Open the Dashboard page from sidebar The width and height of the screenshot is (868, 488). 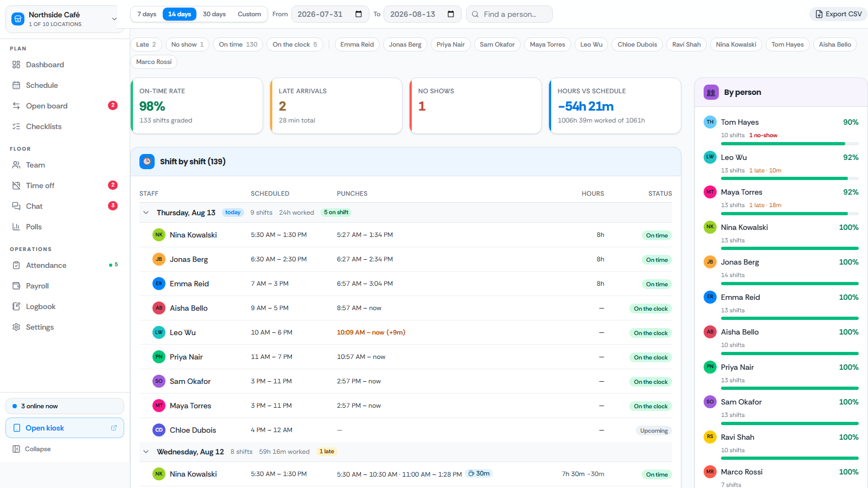click(65, 65)
